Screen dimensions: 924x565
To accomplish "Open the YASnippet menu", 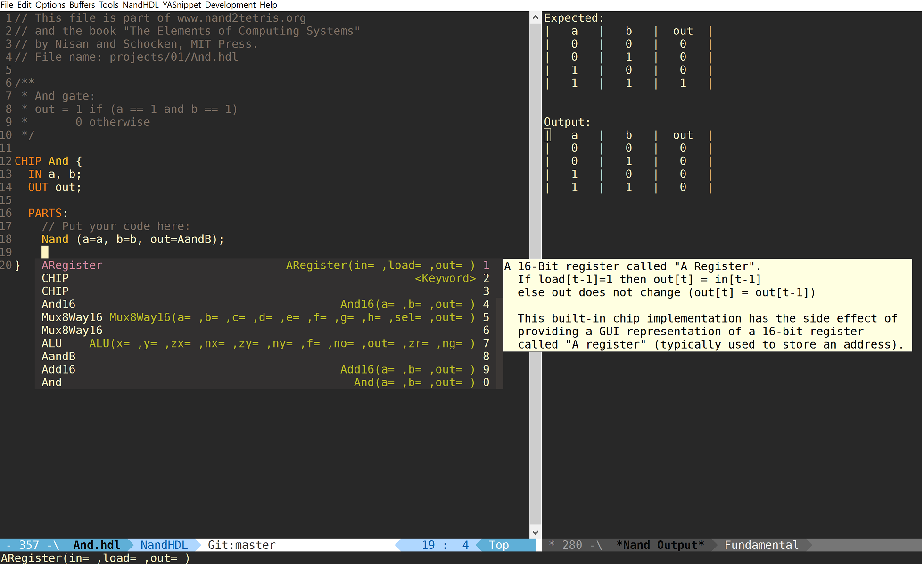I will 181,5.
